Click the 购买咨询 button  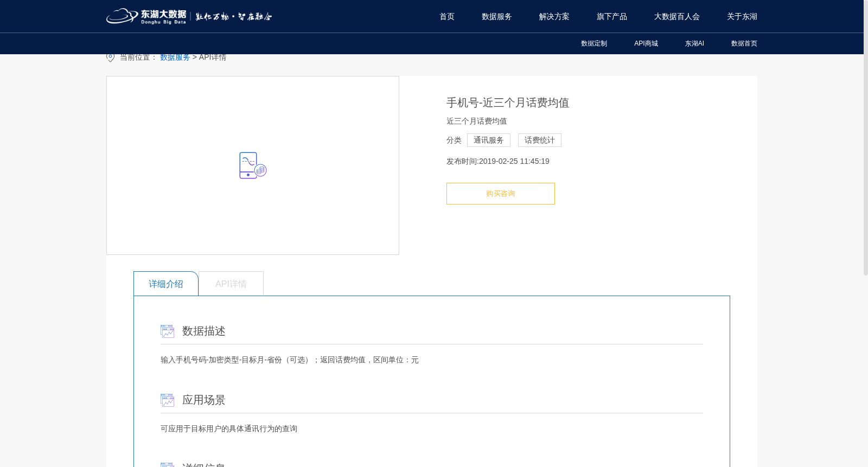(x=501, y=194)
